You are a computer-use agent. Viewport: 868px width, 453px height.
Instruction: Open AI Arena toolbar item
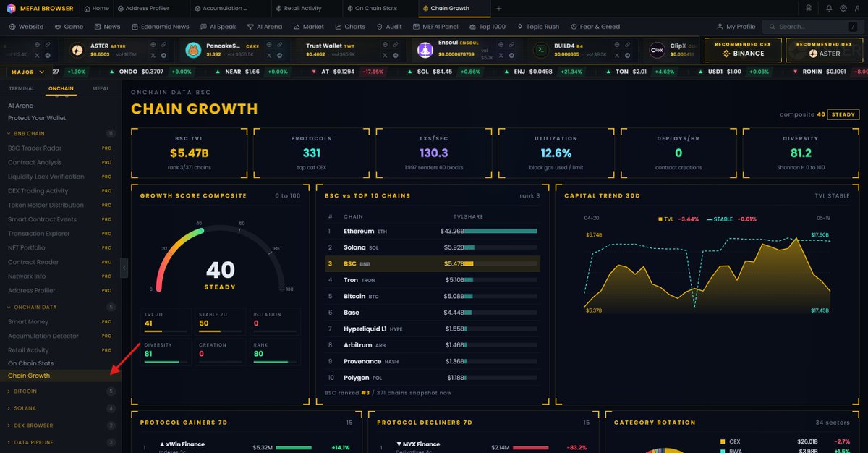point(264,27)
